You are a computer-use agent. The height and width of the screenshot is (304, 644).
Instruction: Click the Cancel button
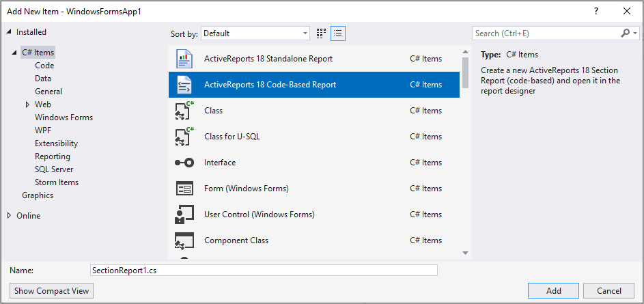tap(609, 291)
